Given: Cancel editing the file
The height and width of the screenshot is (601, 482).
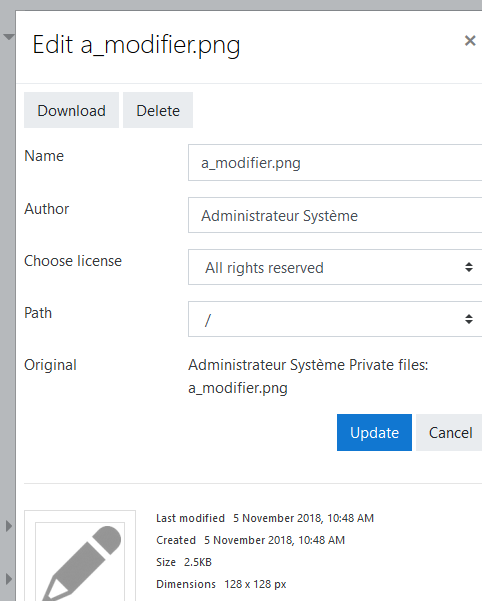Looking at the screenshot, I should coord(449,432).
